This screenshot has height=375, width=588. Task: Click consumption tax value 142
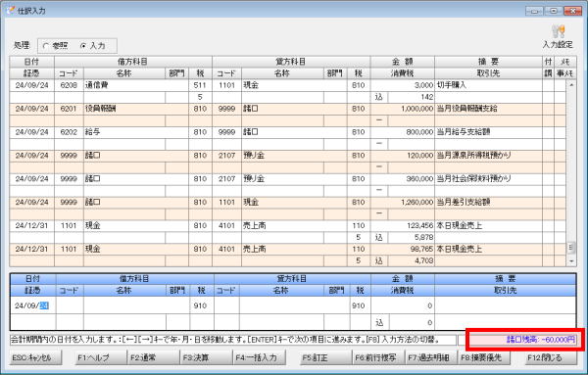tap(426, 97)
